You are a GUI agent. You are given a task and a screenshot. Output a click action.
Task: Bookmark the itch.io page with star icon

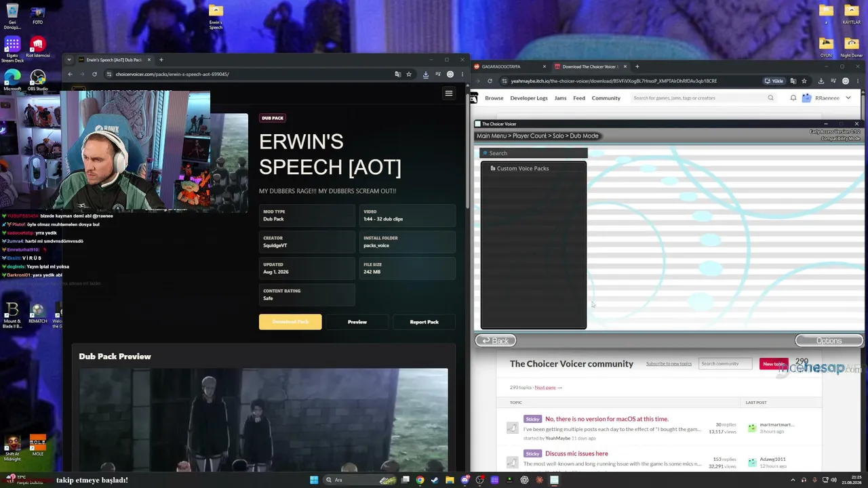(804, 81)
